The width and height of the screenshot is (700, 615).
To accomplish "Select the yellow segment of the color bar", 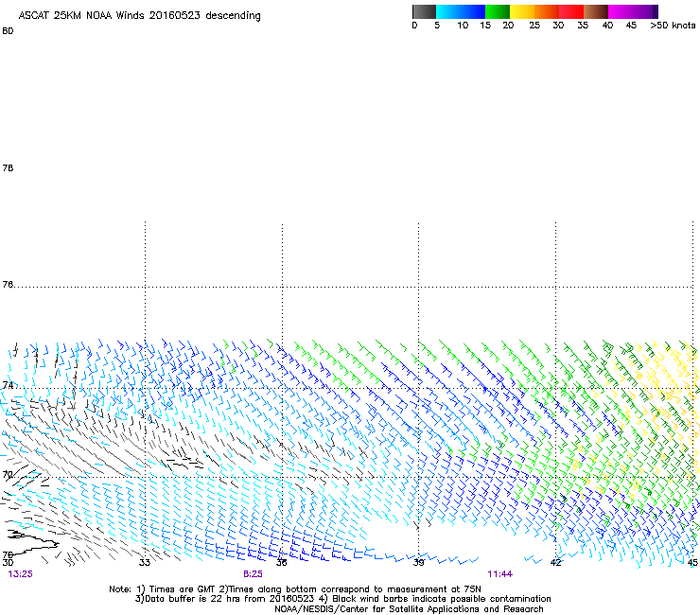I will click(x=522, y=11).
